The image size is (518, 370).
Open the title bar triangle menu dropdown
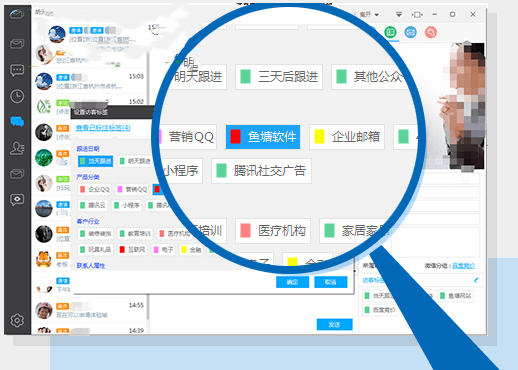(x=399, y=14)
